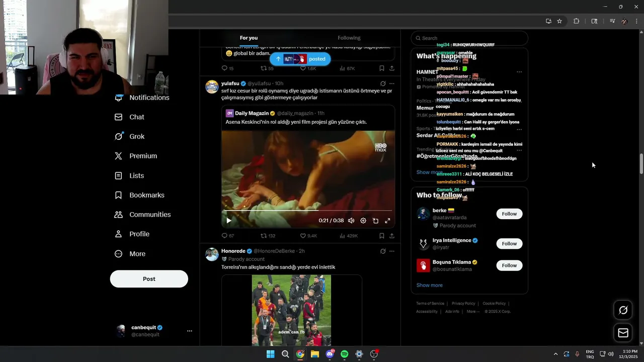Open more options on Honorede post
The width and height of the screenshot is (644, 362).
coord(392,251)
